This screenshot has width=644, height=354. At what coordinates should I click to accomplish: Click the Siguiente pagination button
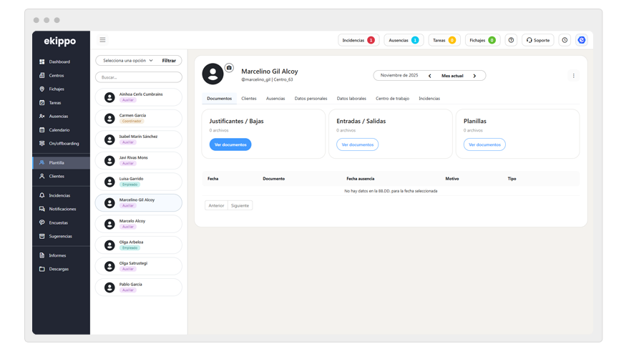pyautogui.click(x=240, y=205)
